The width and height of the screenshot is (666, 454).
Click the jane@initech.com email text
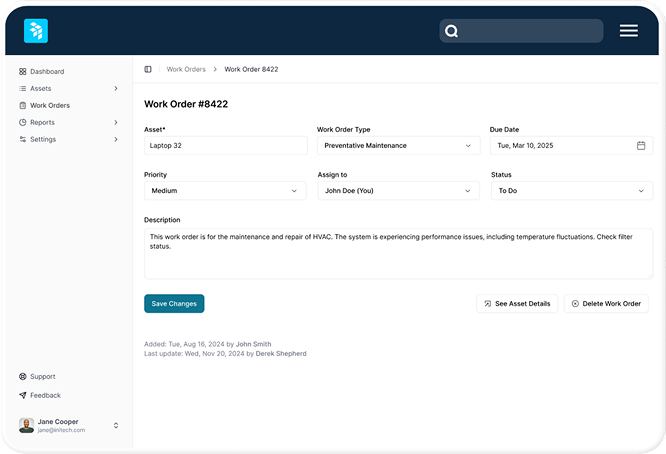coord(61,430)
